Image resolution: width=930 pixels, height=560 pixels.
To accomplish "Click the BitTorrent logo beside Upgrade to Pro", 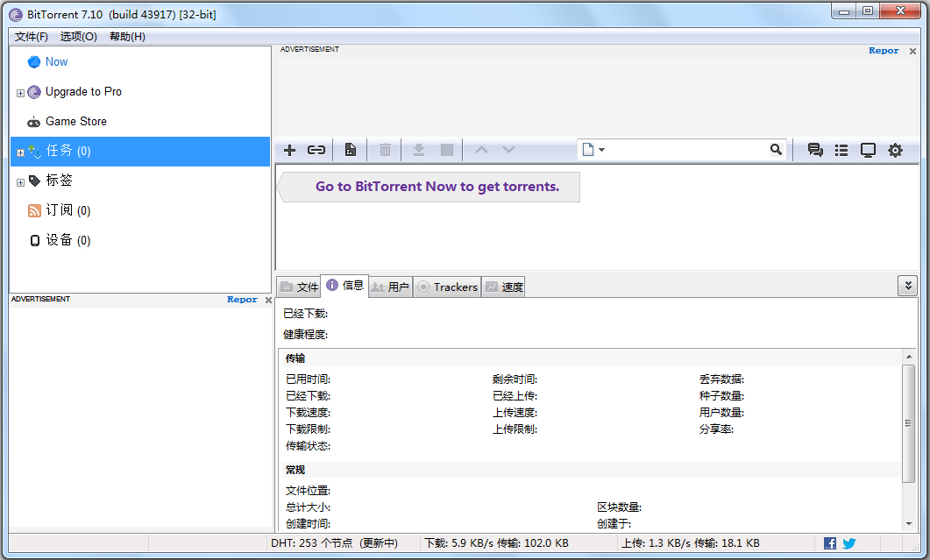I will pyautogui.click(x=34, y=92).
